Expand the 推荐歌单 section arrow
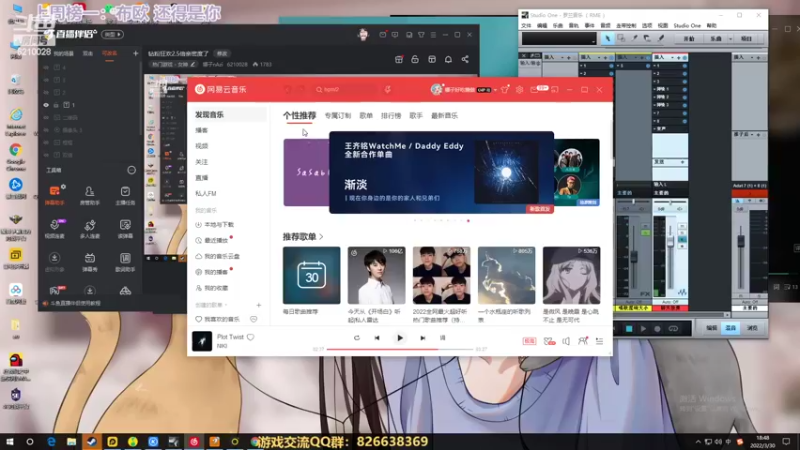Image resolution: width=800 pixels, height=450 pixels. [x=321, y=237]
